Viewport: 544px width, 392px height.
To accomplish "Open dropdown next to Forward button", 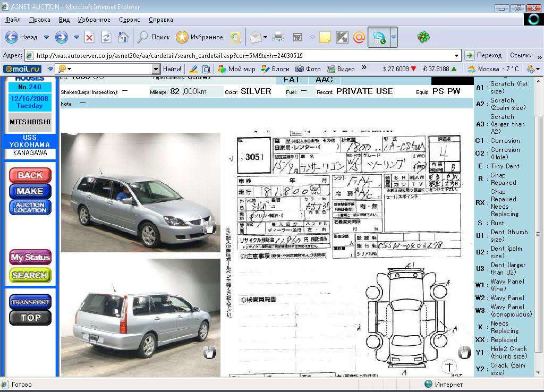I will tap(76, 37).
